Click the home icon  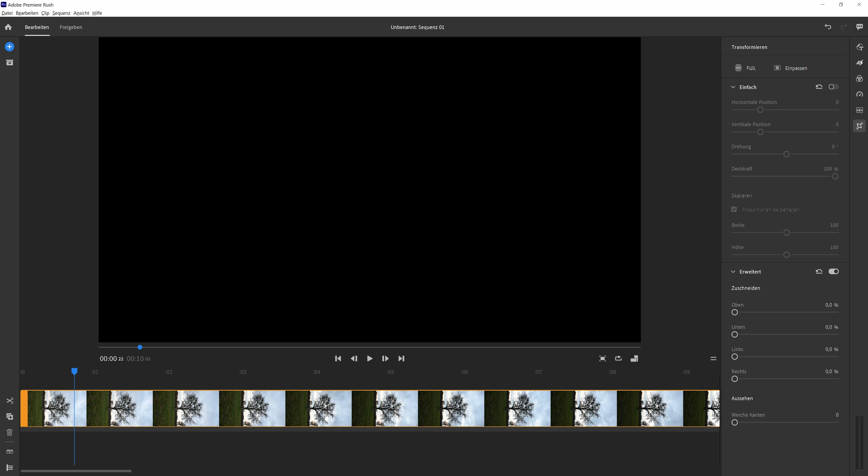click(8, 27)
